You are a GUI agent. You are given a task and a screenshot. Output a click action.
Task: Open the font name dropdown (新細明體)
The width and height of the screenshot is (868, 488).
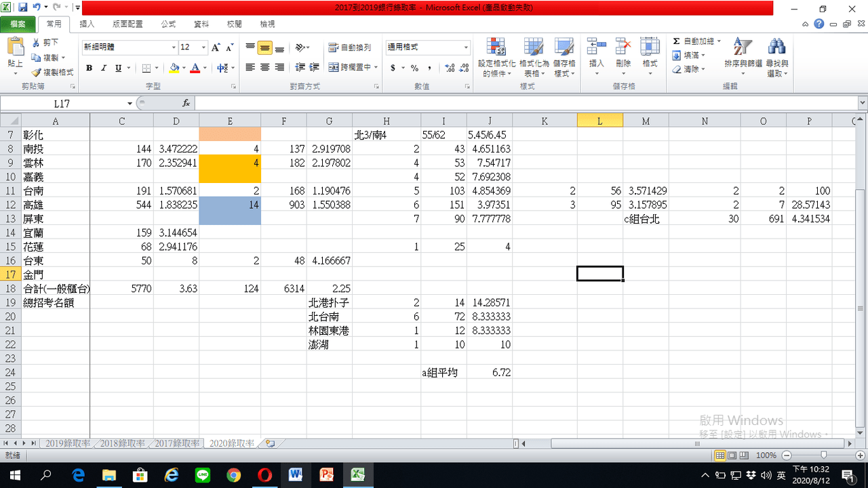coord(173,47)
